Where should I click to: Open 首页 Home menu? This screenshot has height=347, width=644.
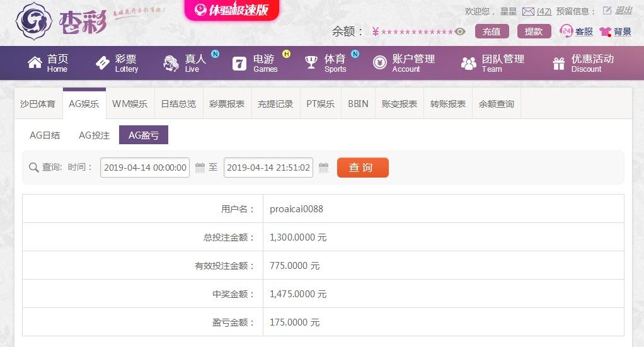click(x=48, y=63)
